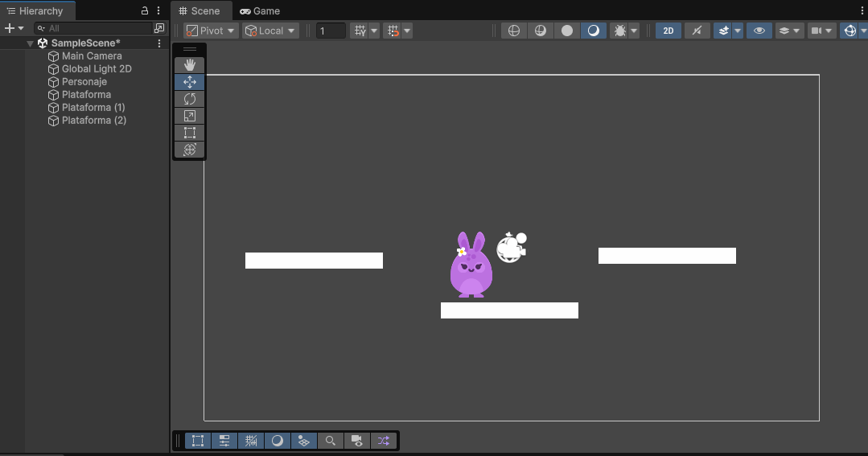The width and height of the screenshot is (868, 456).
Task: Select the Rect tool
Action: click(190, 133)
